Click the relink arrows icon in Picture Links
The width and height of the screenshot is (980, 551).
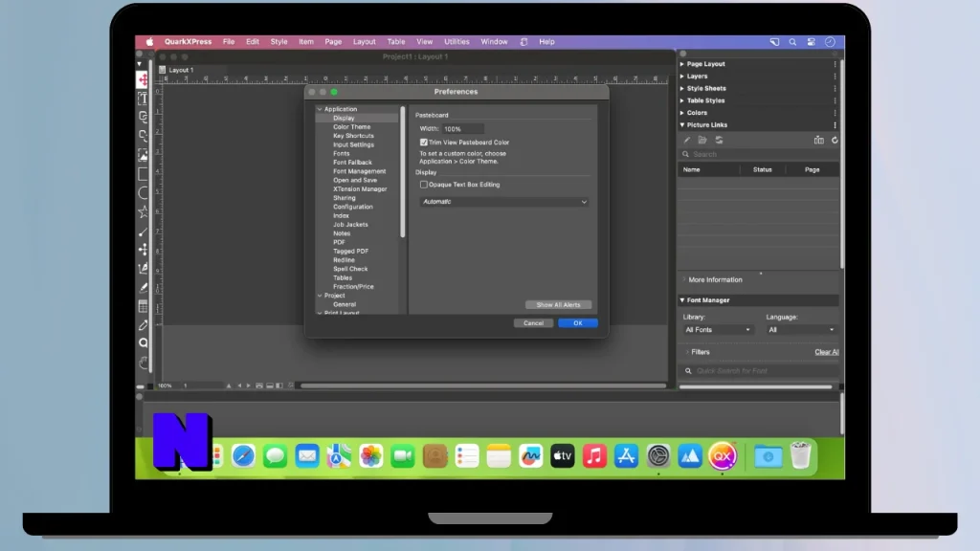(719, 140)
